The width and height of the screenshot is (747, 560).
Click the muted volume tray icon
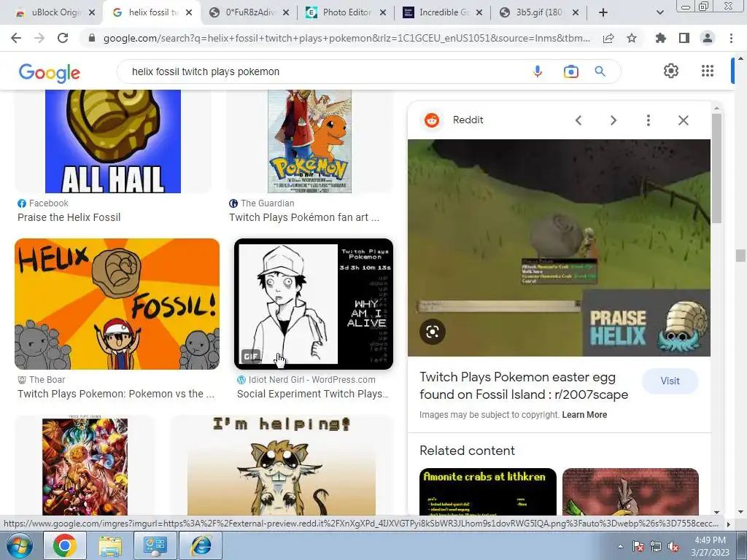pyautogui.click(x=673, y=547)
